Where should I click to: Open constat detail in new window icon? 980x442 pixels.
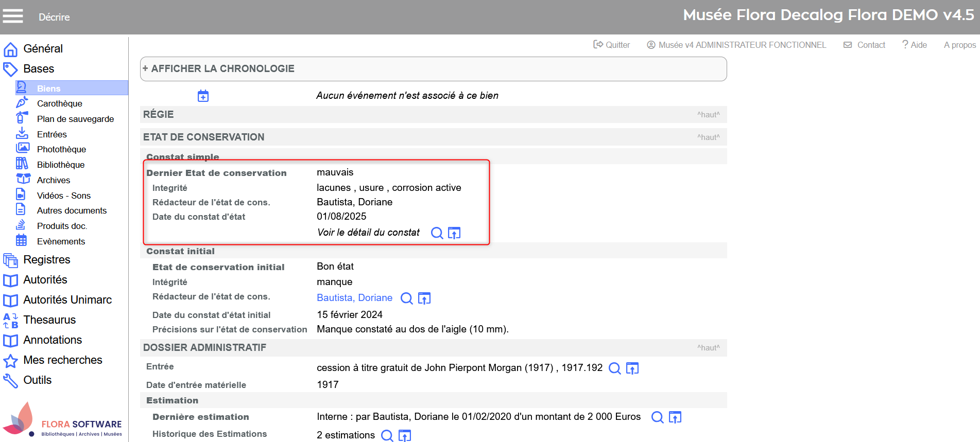[454, 233]
